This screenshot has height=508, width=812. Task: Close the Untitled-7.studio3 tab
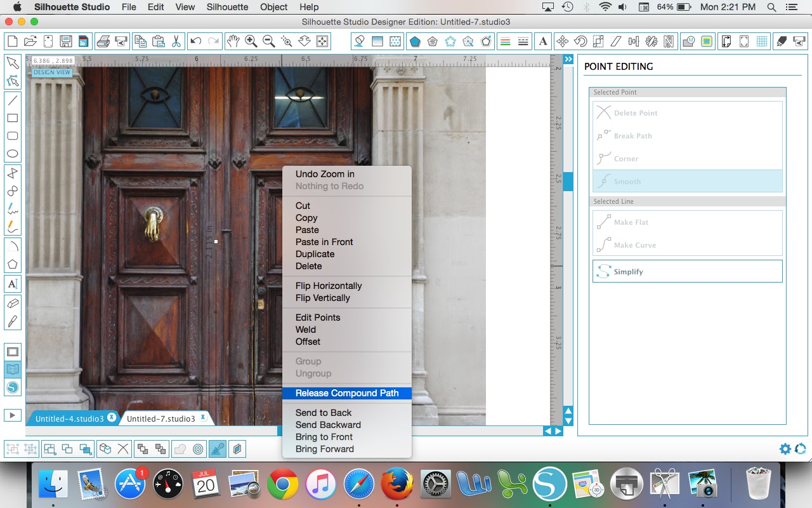click(203, 417)
